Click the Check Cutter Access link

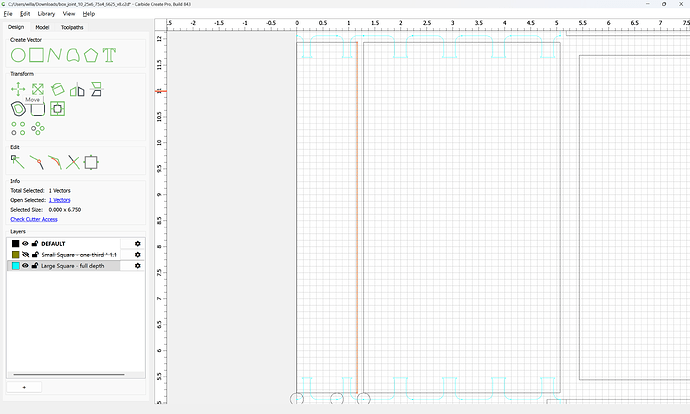(34, 219)
